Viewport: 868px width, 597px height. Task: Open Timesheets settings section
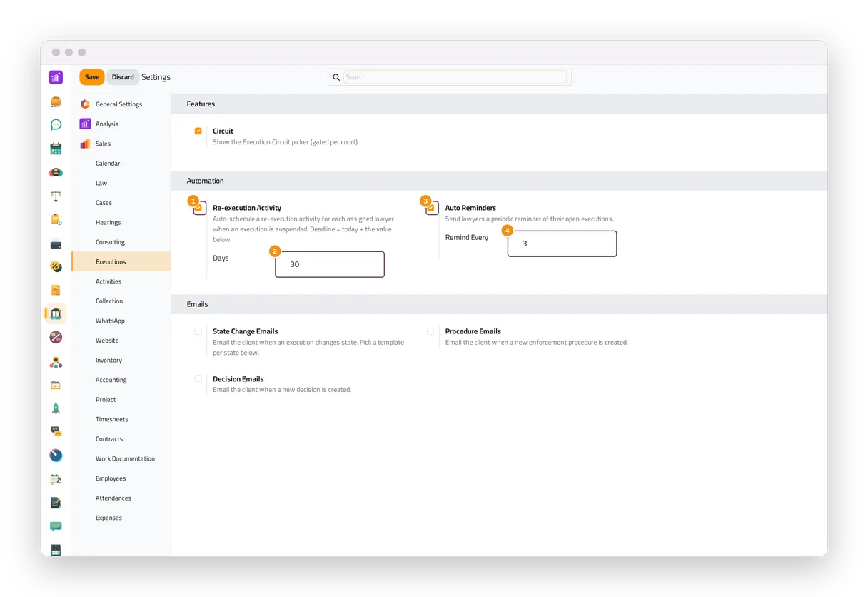(121, 420)
